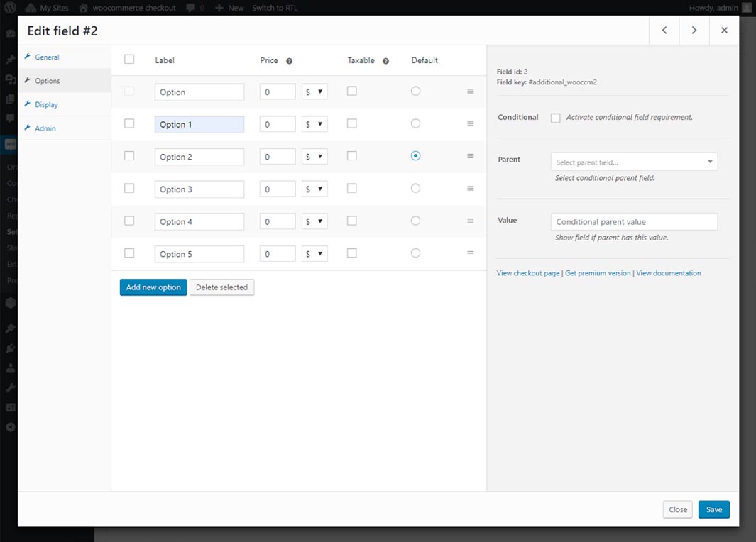The width and height of the screenshot is (756, 542).
Task: Save the field changes
Action: [x=713, y=509]
